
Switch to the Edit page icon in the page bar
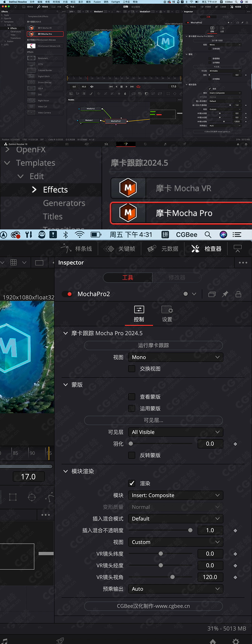click(x=106, y=144)
